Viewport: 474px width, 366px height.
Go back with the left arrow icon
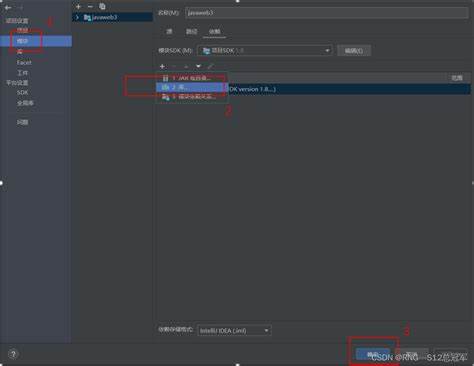click(8, 7)
